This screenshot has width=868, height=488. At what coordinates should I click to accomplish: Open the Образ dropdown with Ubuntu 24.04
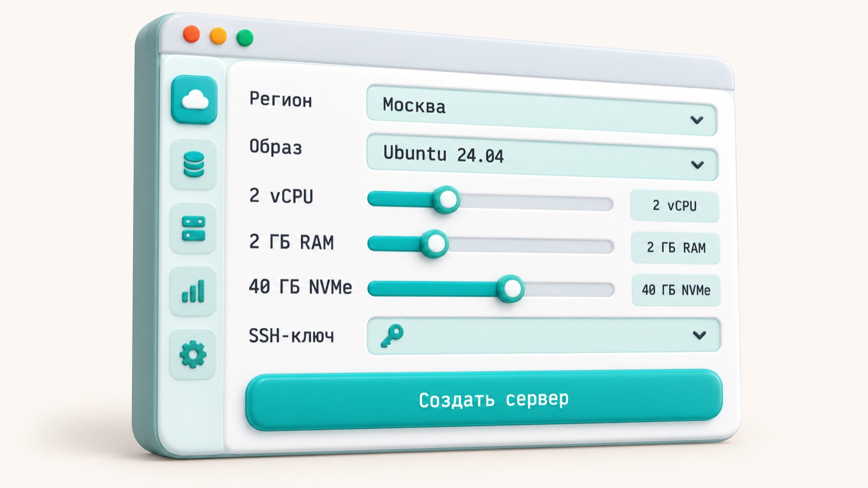click(x=542, y=158)
